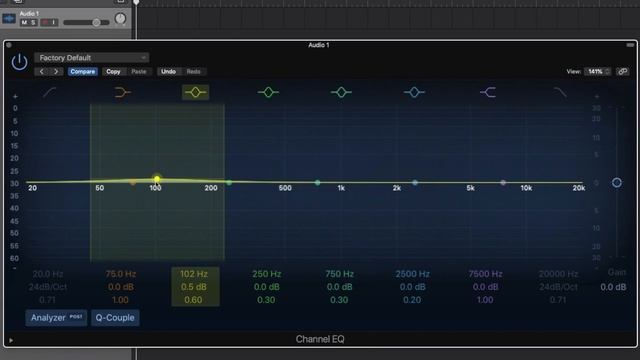Select the purple 7500 Hz EQ node
This screenshot has height=360, width=640.
point(503,182)
